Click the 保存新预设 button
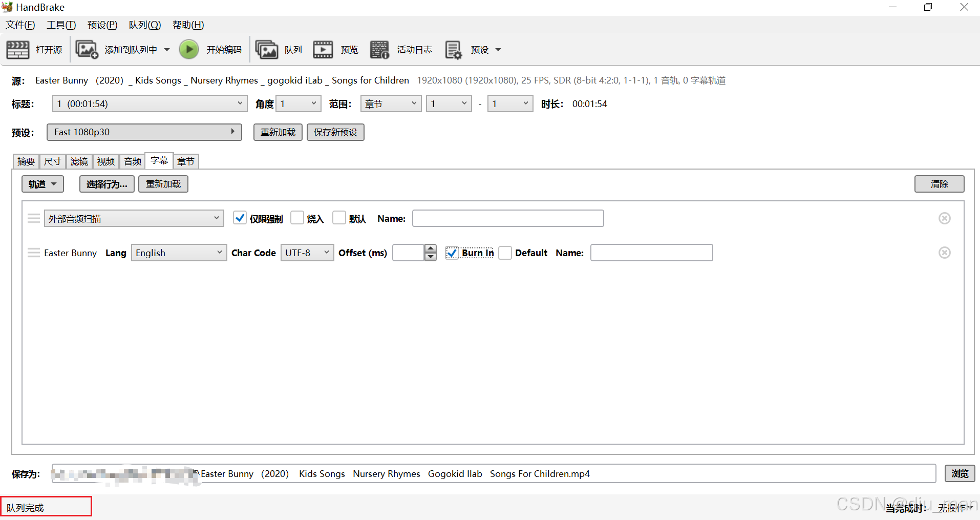The image size is (980, 520). [335, 132]
